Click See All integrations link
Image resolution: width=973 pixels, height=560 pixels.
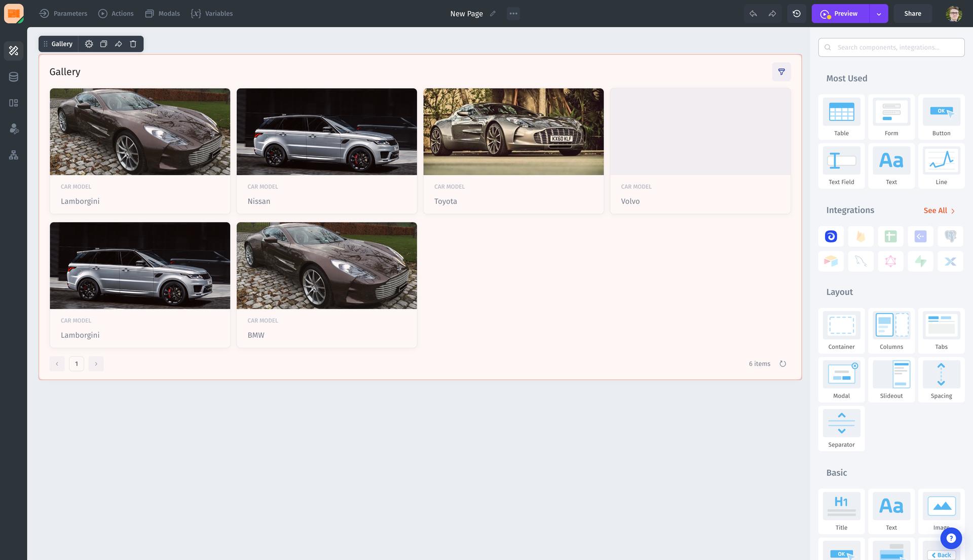939,211
